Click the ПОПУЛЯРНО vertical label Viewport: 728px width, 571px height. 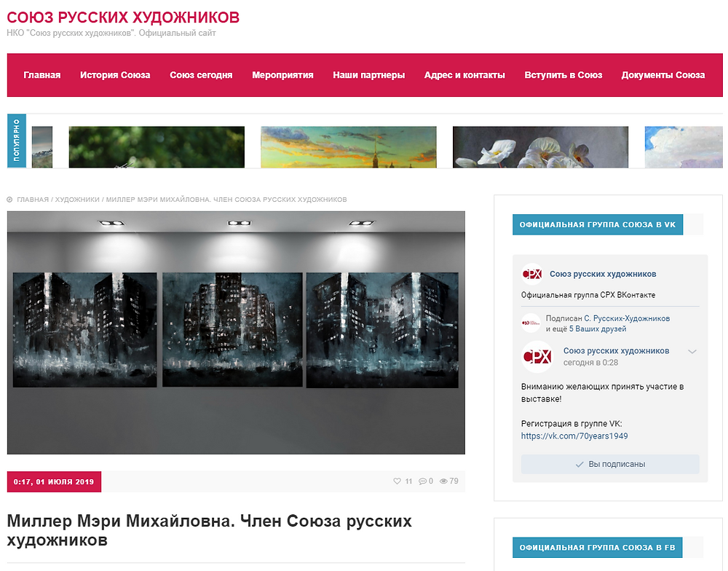(16, 141)
